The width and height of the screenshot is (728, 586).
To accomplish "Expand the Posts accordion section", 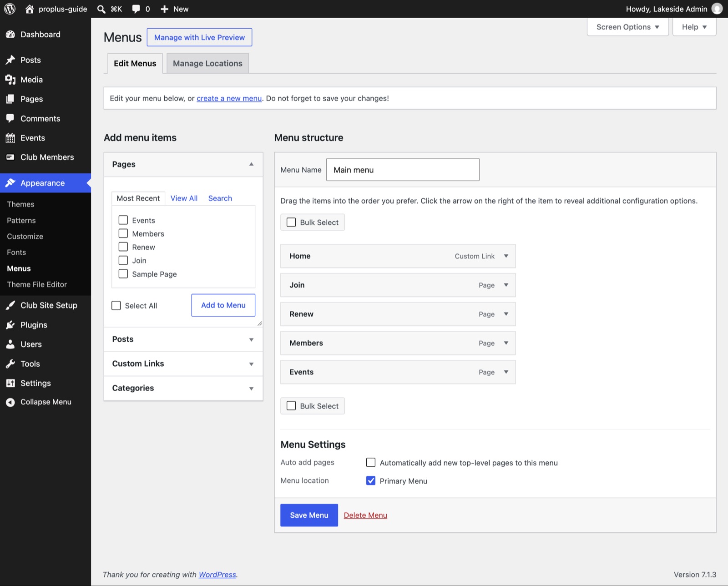I will [183, 339].
